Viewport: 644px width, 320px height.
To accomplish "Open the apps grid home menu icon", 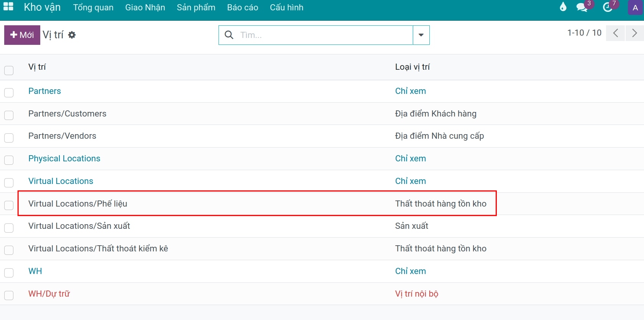I will click(x=8, y=7).
